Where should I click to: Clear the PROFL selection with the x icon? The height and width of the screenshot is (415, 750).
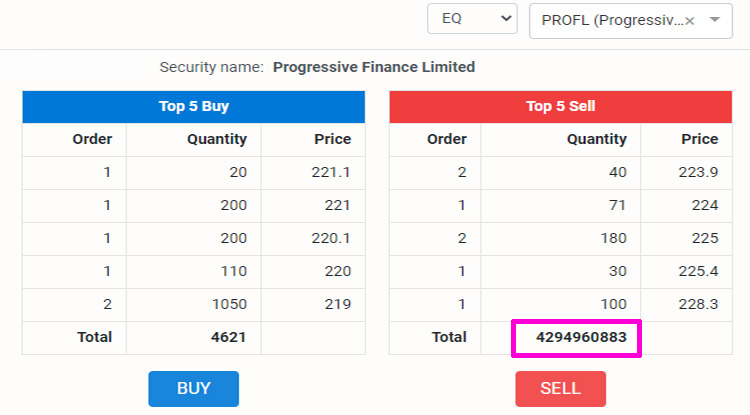point(690,20)
